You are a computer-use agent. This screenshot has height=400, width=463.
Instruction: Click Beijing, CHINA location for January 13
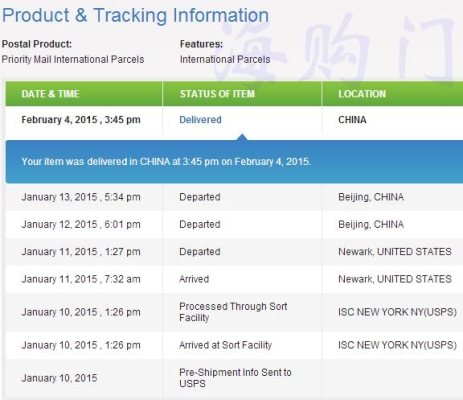click(371, 197)
